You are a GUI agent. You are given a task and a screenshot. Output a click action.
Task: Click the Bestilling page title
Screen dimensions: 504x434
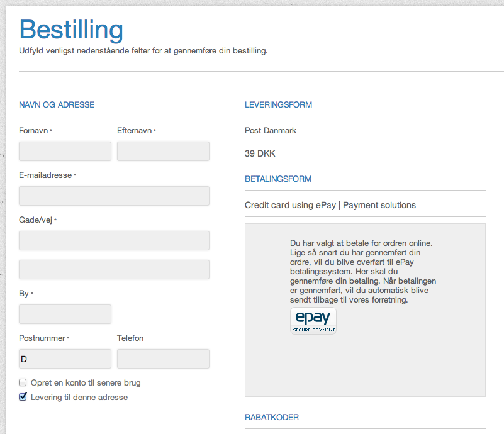tap(71, 30)
